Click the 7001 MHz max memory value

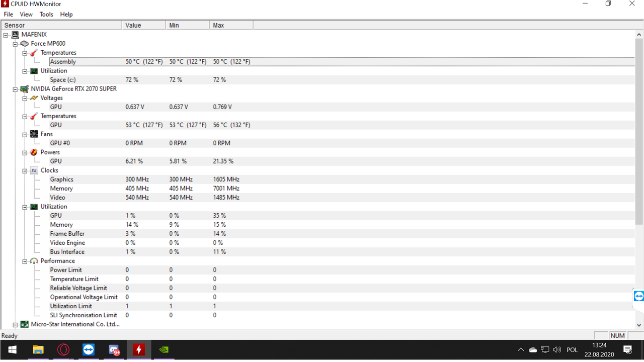pyautogui.click(x=226, y=189)
